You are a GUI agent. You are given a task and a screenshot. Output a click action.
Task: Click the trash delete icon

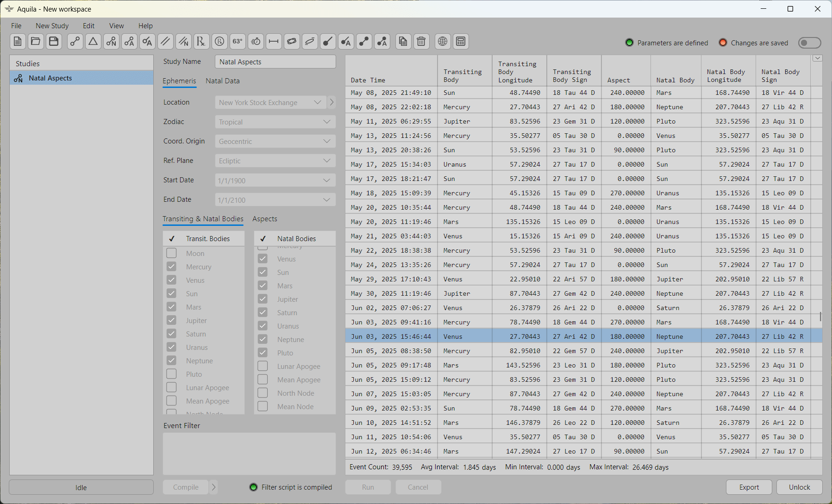click(421, 42)
